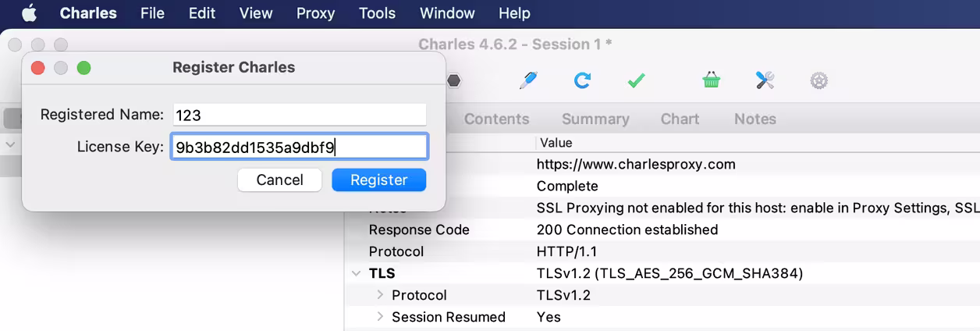Select the Response Code row label
Viewport: 980px width, 331px height.
tap(419, 230)
